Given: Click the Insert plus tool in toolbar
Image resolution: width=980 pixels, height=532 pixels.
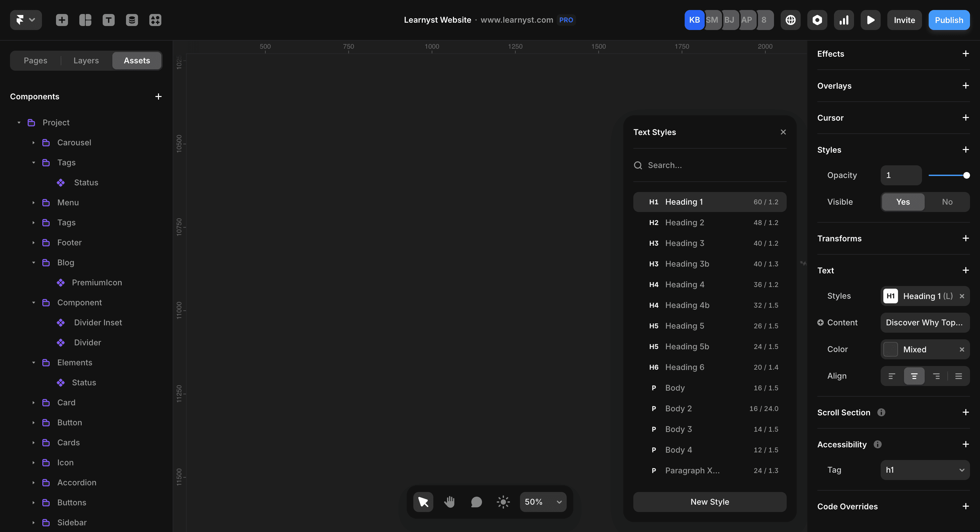Looking at the screenshot, I should tap(62, 20).
